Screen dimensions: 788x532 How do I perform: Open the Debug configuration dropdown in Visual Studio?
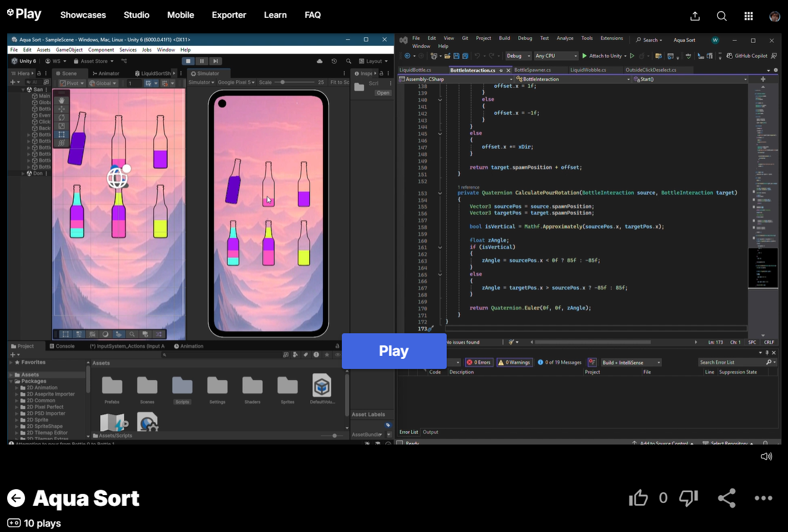pos(518,56)
